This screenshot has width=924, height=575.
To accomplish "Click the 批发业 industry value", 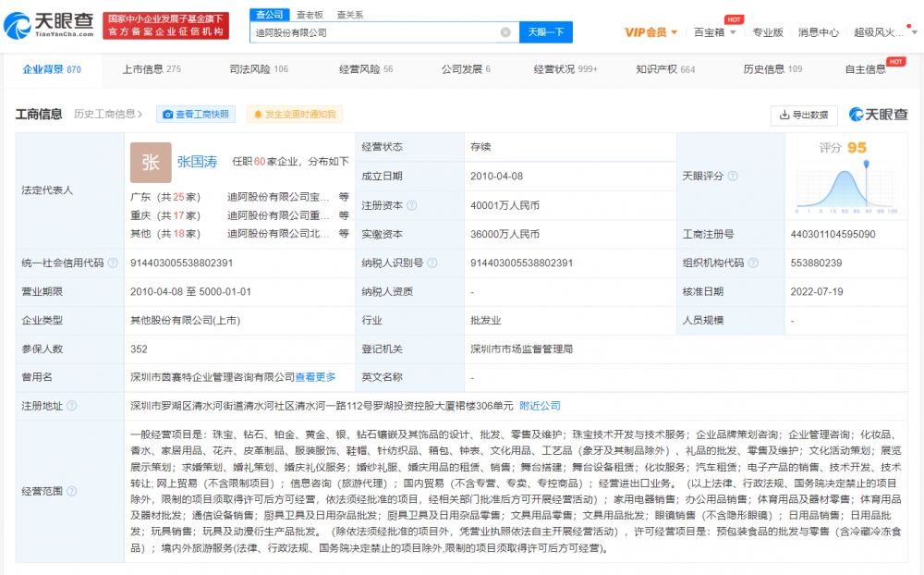I will [x=486, y=320].
